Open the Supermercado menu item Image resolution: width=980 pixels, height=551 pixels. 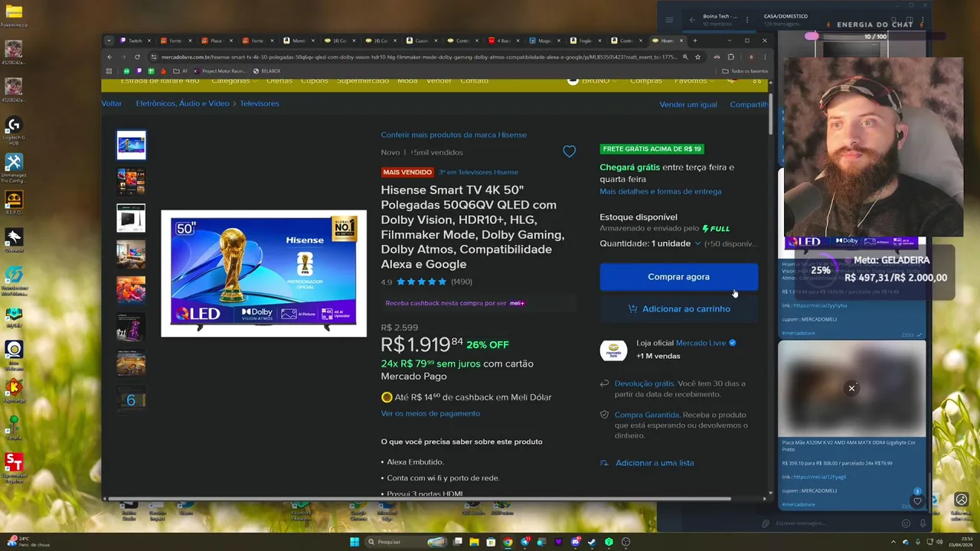(363, 80)
